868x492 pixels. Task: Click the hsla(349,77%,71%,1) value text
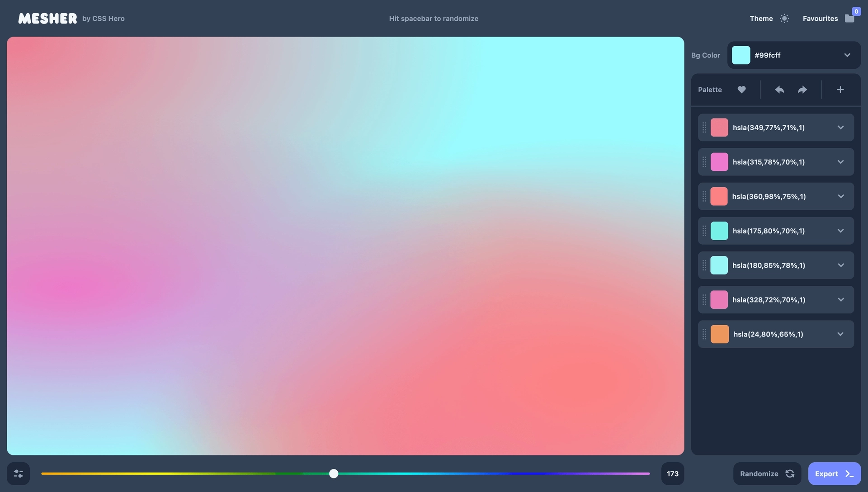[769, 128]
